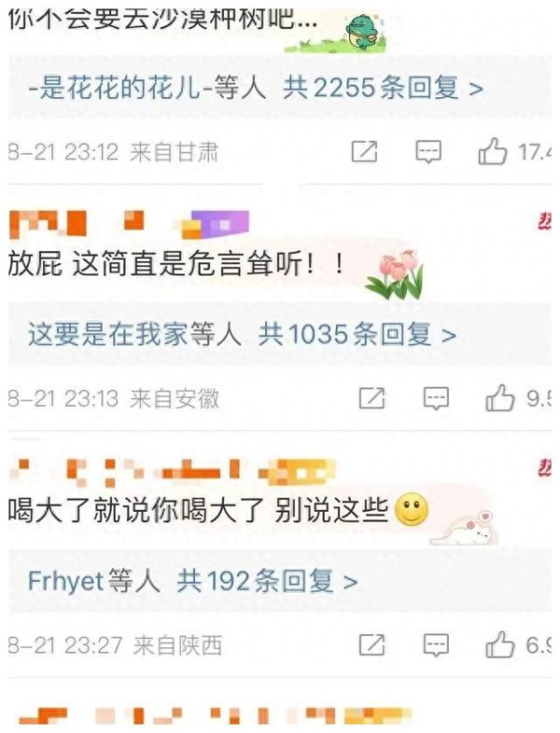The height and width of the screenshot is (733, 560).
Task: Expand the 1035 replies thread
Action: coord(357,334)
